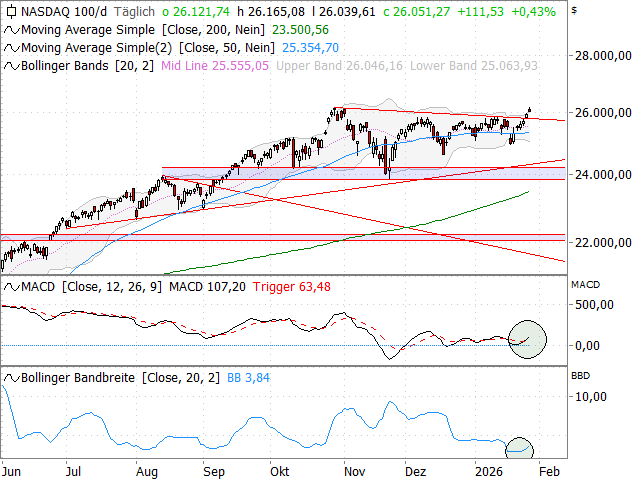The image size is (640, 480).
Task: Click the 26.000,00 price axis label
Action: [603, 113]
